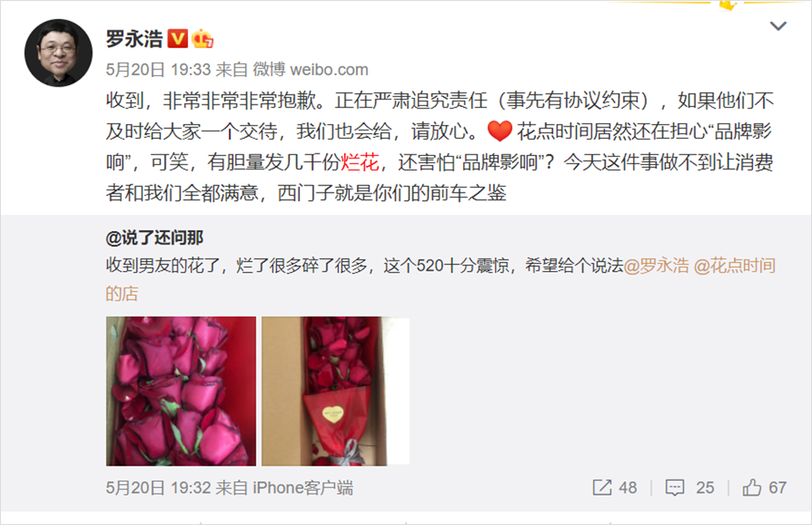Click the 5月20日 19:33 timestamp
The height and width of the screenshot is (525, 812).
pyautogui.click(x=158, y=69)
